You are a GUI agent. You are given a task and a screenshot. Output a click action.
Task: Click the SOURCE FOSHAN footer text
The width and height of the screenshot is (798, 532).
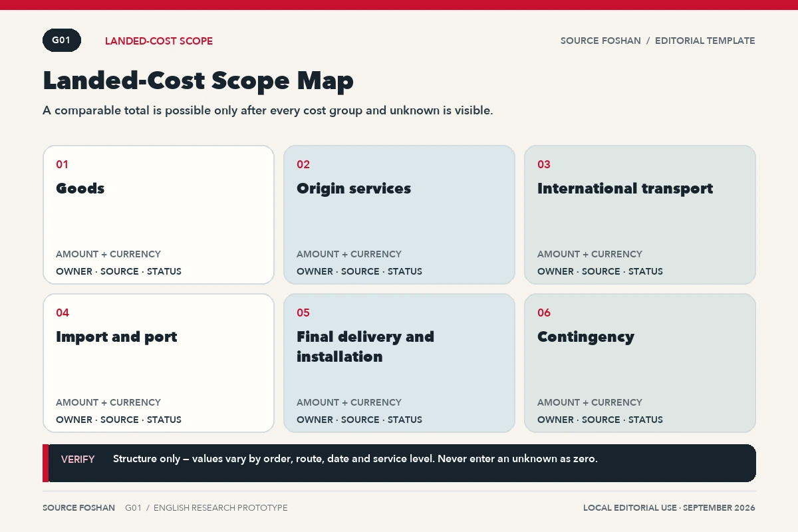(78, 508)
